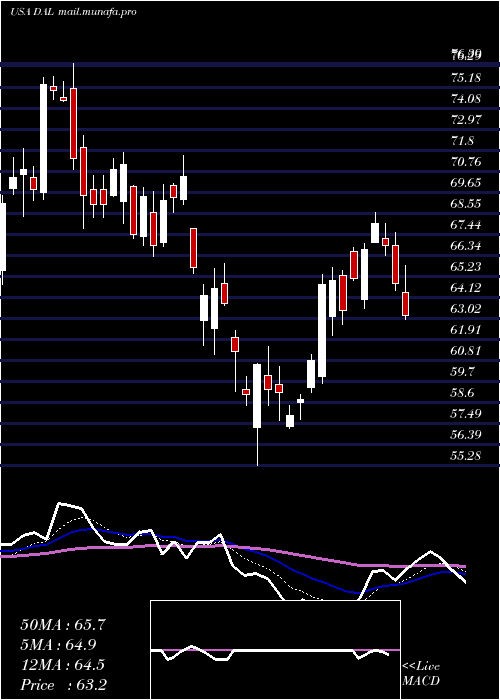
Task: Click the 56.39 price axis label
Action: [x=466, y=434]
